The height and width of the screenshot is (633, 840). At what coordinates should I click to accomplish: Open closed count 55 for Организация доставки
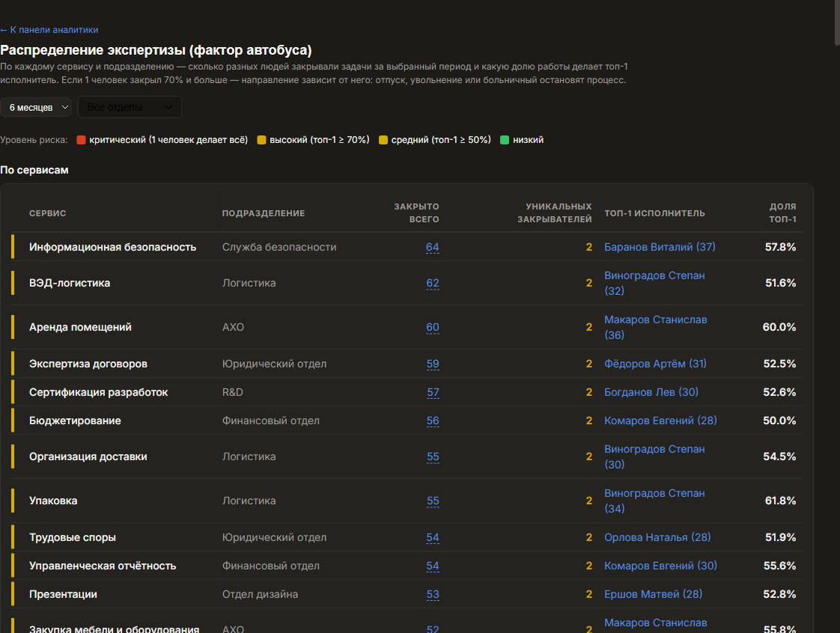pyautogui.click(x=433, y=456)
